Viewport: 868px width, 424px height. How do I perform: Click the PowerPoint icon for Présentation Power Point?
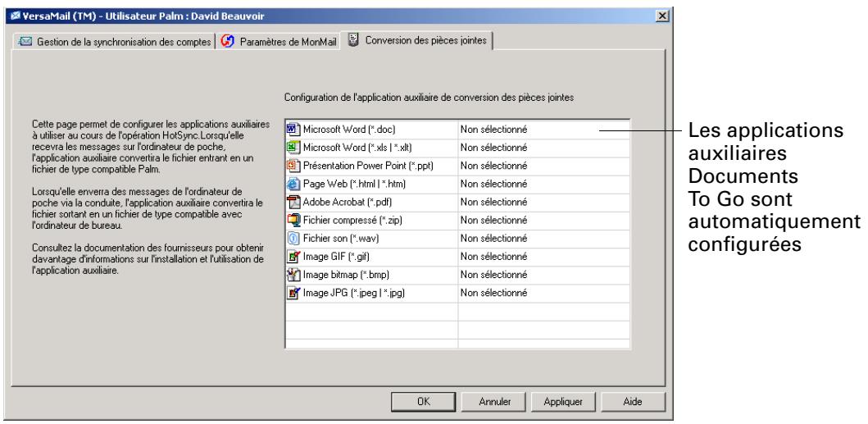click(x=293, y=166)
